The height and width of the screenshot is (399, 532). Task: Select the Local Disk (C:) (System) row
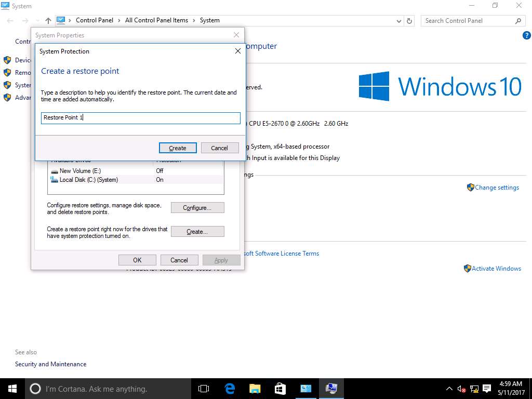(136, 180)
